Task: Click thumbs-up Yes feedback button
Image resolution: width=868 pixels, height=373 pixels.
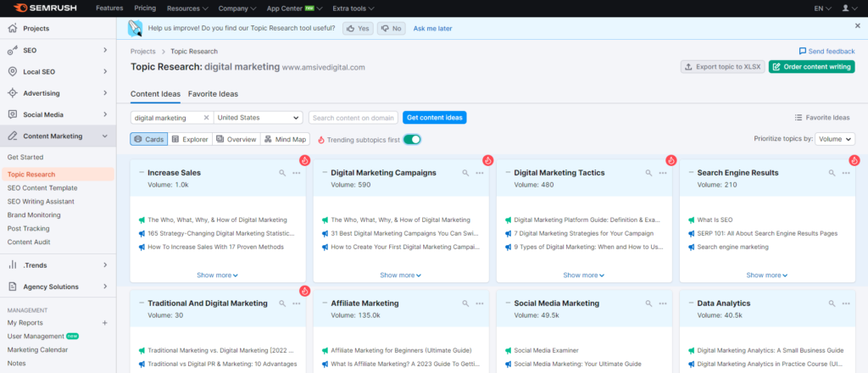Action: click(359, 28)
